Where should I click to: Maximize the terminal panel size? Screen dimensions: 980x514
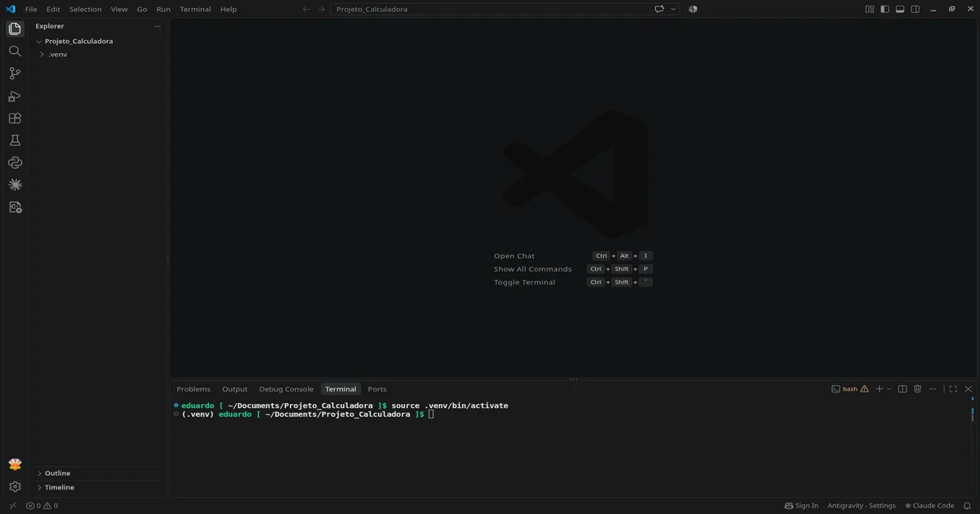pos(953,389)
